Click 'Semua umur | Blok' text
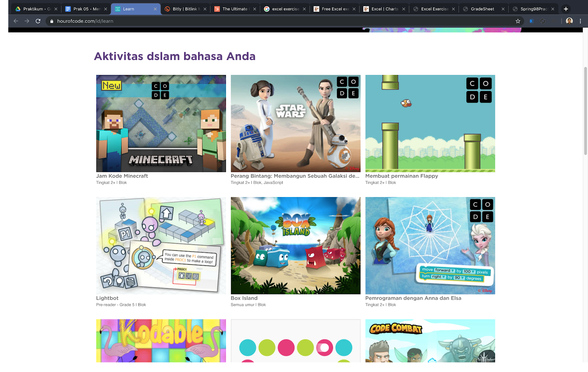 pyautogui.click(x=248, y=305)
